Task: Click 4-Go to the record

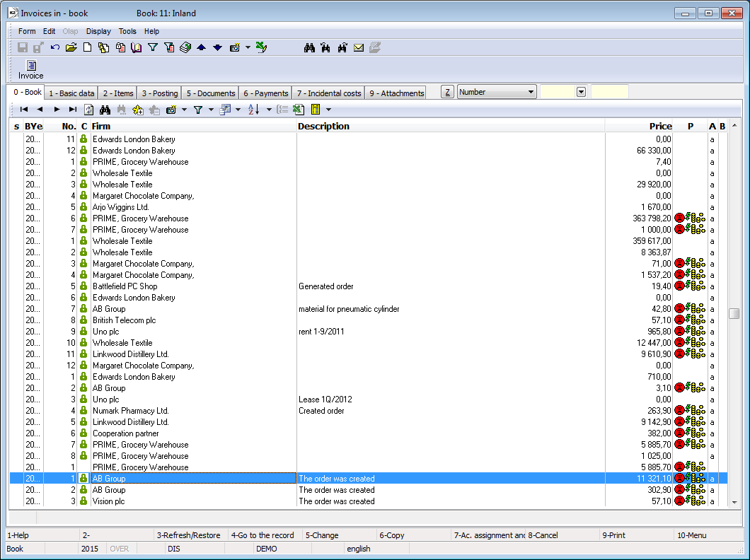Action: (x=265, y=535)
